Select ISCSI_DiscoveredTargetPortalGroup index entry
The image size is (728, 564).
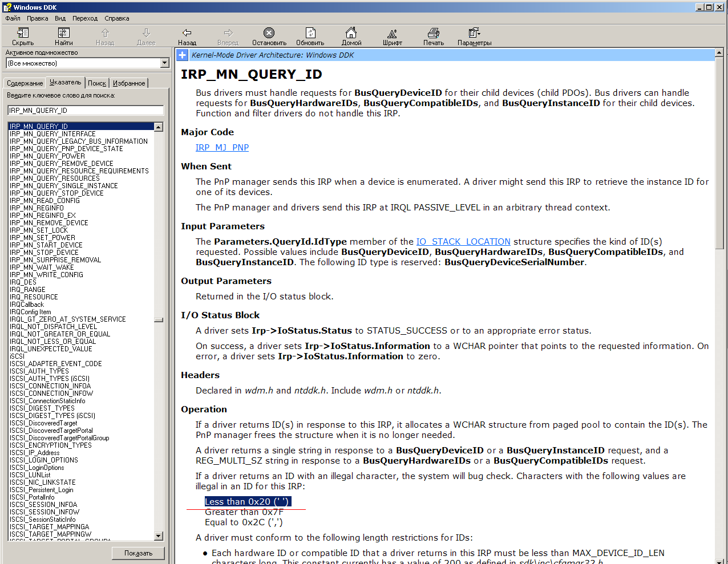pos(59,438)
